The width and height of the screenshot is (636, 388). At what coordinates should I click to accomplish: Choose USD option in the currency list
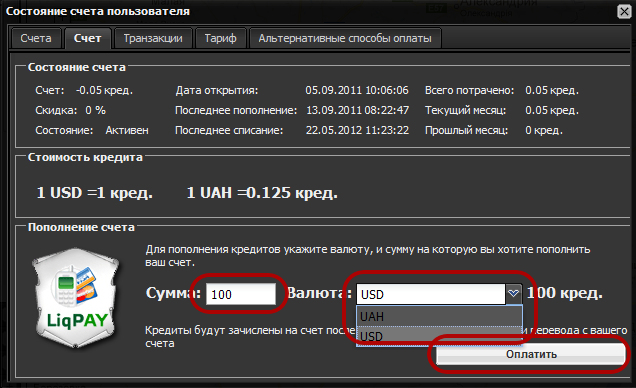point(439,336)
